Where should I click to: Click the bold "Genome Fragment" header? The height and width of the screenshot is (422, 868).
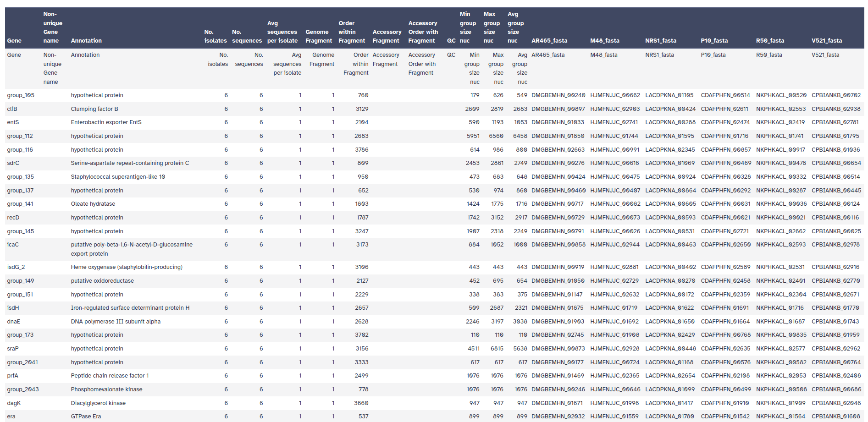coord(318,36)
